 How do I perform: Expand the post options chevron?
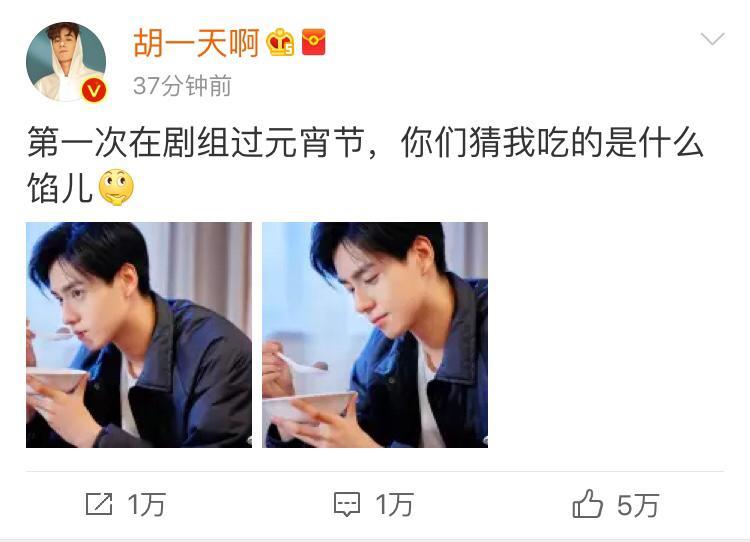pyautogui.click(x=713, y=38)
